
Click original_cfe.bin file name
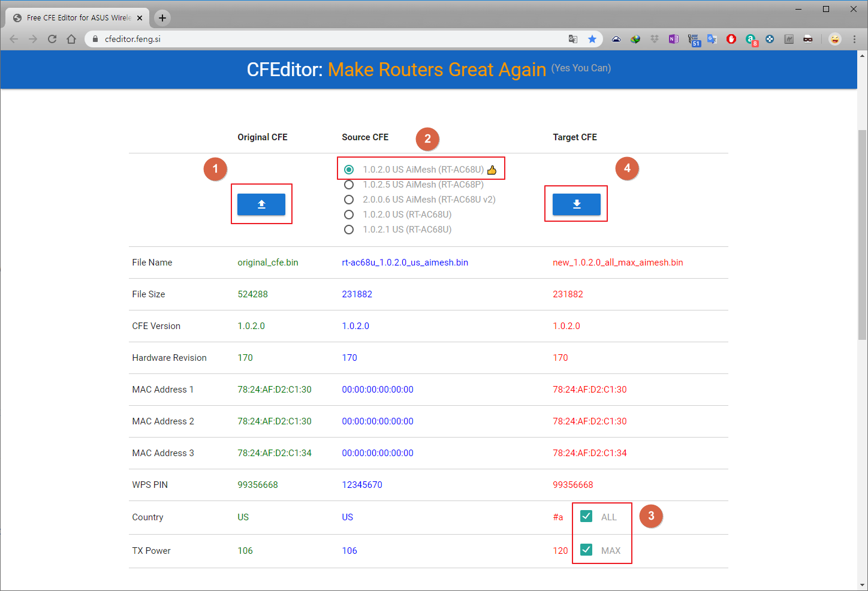pyautogui.click(x=268, y=263)
